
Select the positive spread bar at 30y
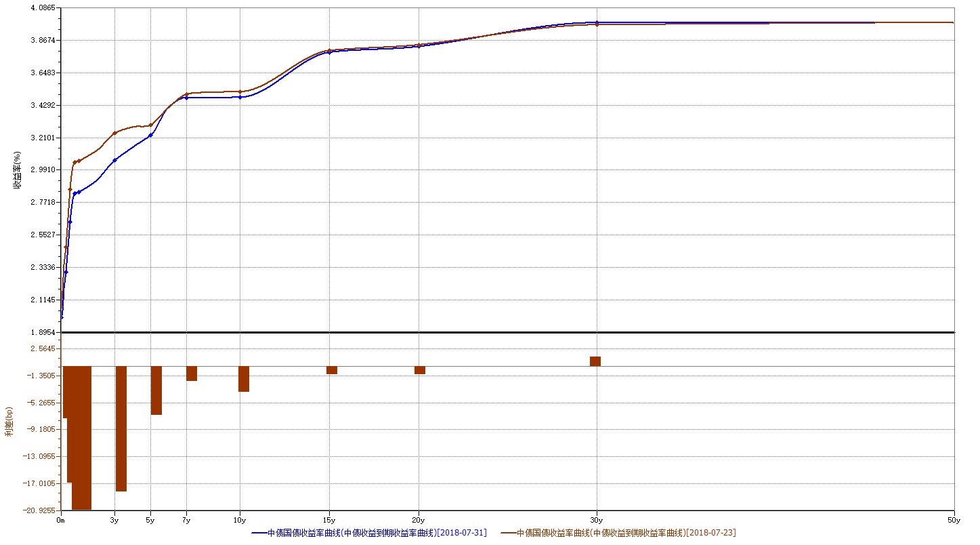pyautogui.click(x=595, y=361)
